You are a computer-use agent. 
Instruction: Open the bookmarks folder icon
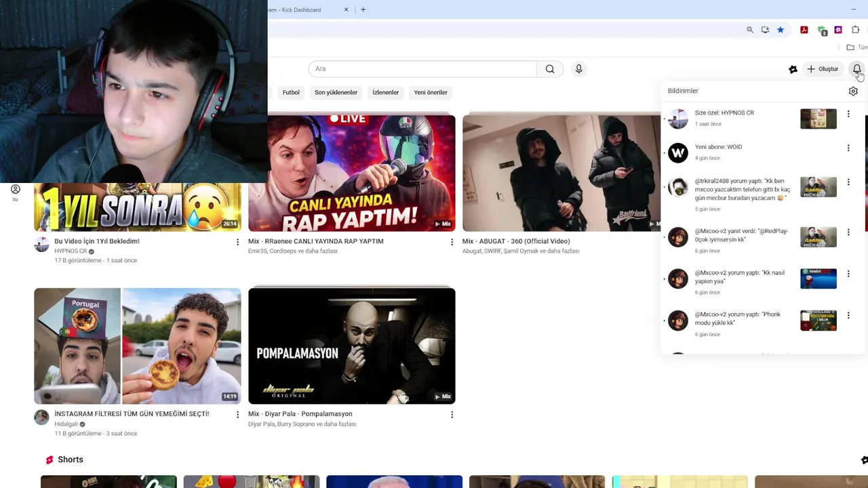(850, 47)
